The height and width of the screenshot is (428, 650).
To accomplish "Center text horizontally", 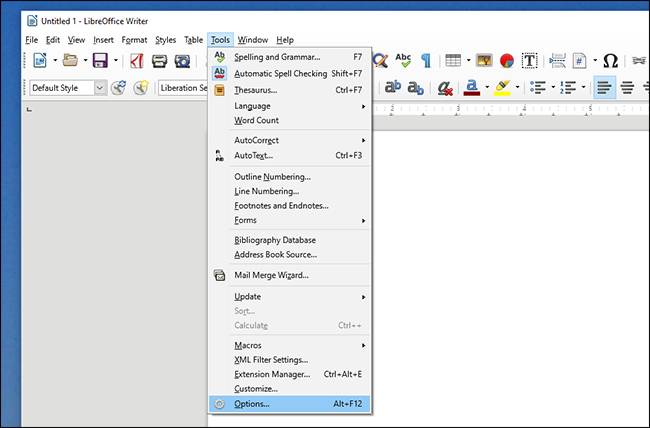I will [x=627, y=88].
